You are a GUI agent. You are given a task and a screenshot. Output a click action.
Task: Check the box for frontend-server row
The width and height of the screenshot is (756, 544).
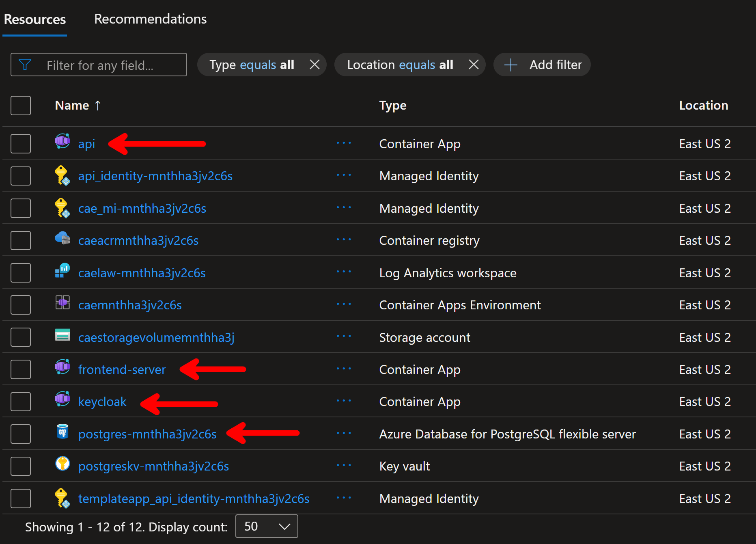click(x=21, y=369)
